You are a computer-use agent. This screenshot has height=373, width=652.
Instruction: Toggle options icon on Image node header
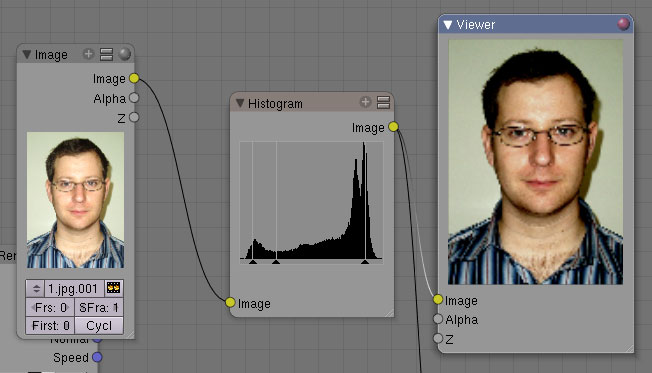106,54
